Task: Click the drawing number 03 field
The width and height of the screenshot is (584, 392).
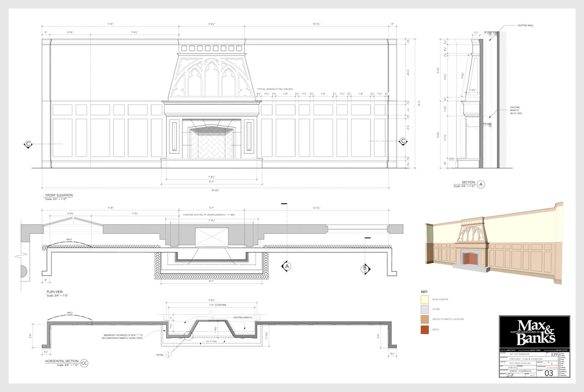Action: 549,373
